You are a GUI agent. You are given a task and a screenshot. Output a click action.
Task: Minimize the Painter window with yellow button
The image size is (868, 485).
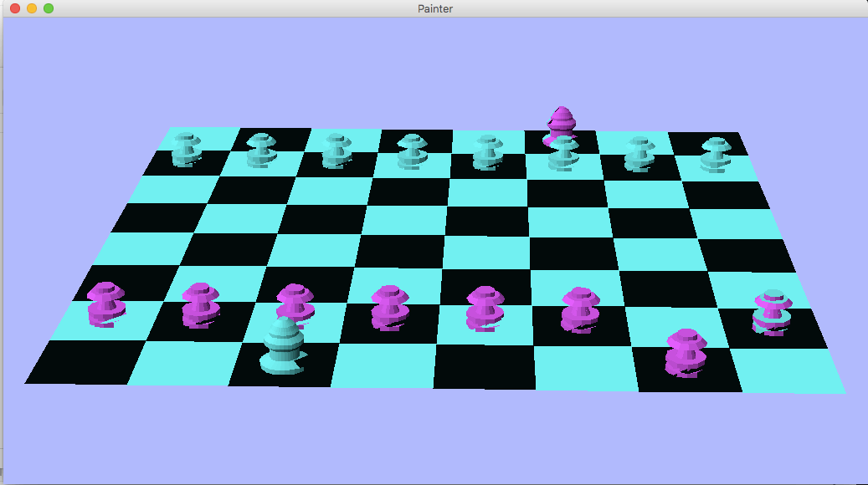click(x=32, y=8)
